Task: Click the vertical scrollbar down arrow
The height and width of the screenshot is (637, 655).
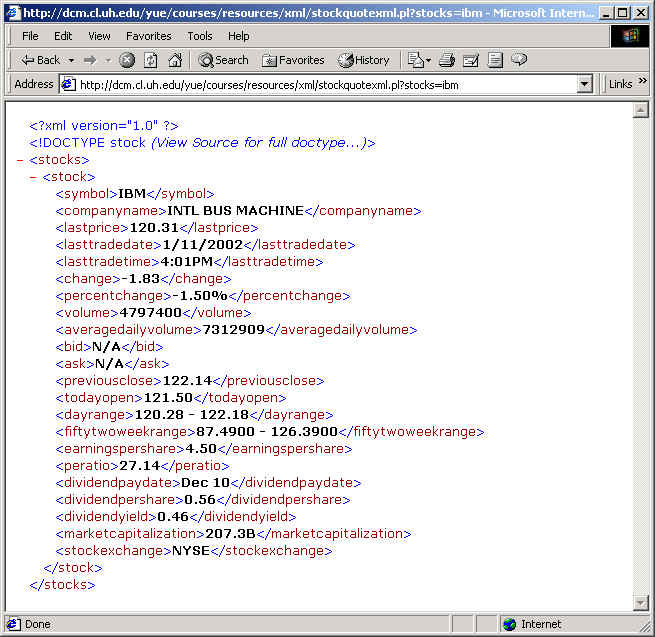Action: (x=640, y=602)
